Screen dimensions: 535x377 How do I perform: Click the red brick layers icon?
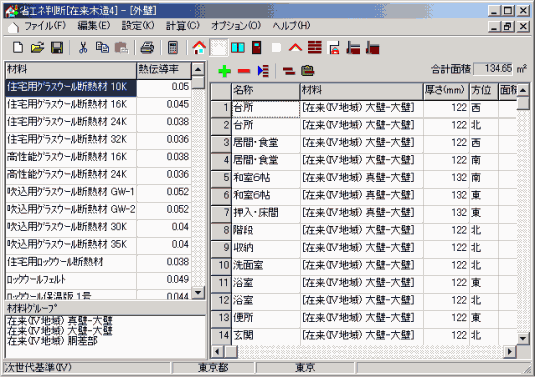(315, 47)
